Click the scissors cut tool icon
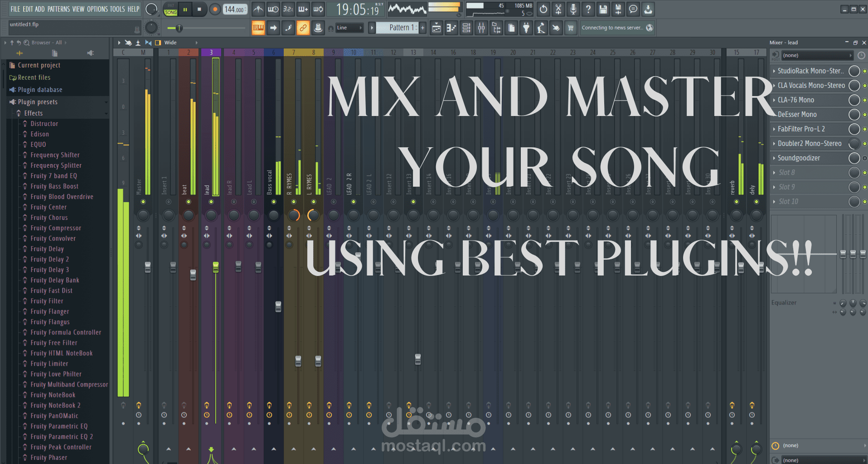 (558, 9)
